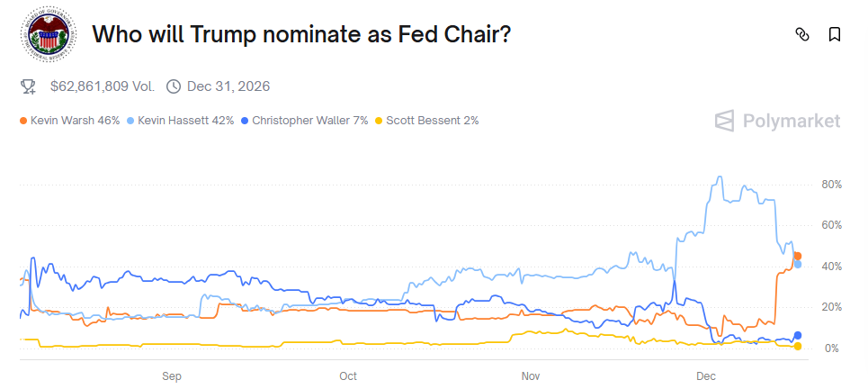Click the 80% label on the y-axis
Screen dimensions: 868x389
(x=831, y=185)
